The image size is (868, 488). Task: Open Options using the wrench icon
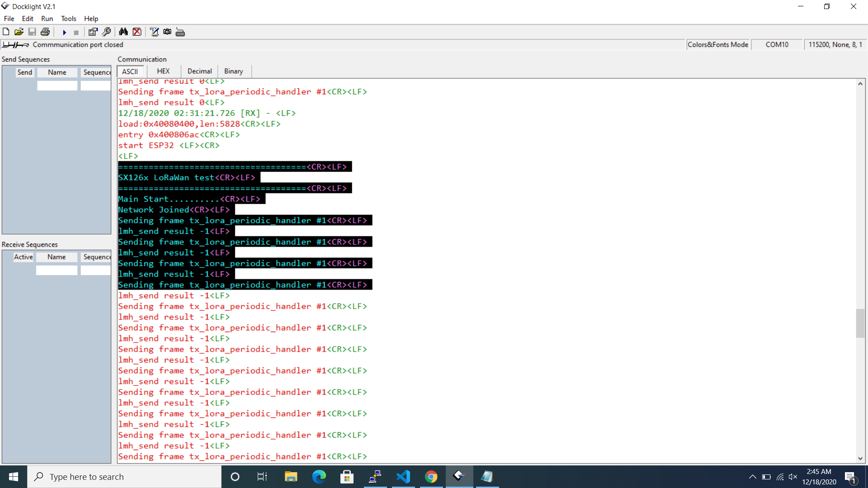point(107,32)
